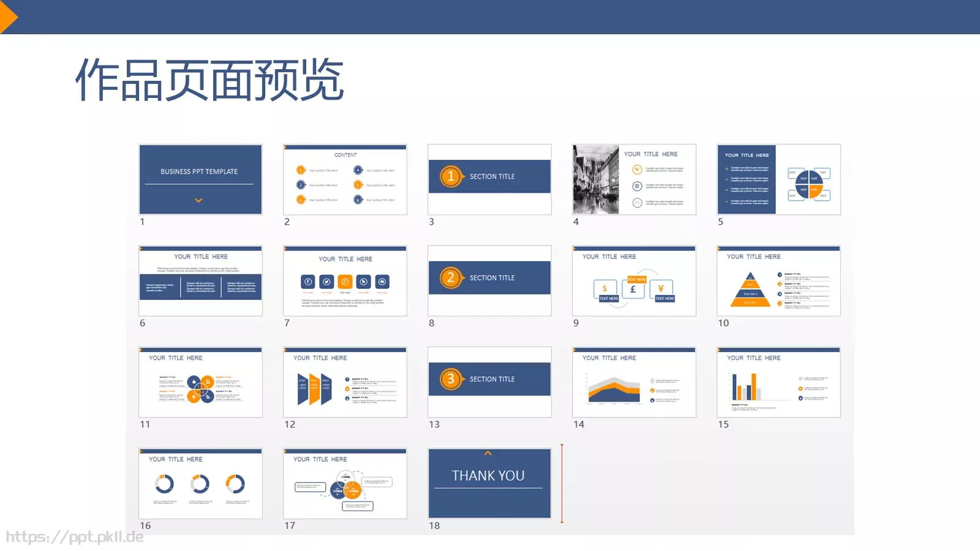Click slide number label 10
The height and width of the screenshot is (551, 980).
click(x=723, y=323)
